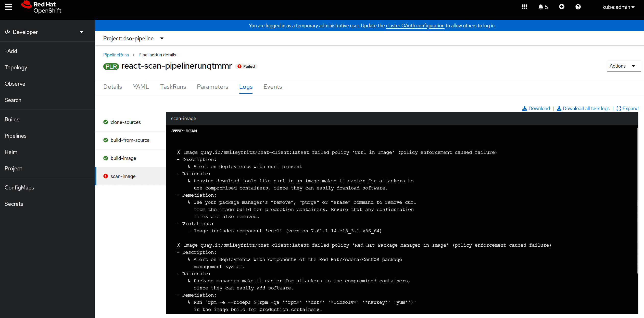Open Helm in the sidebar

47,152
